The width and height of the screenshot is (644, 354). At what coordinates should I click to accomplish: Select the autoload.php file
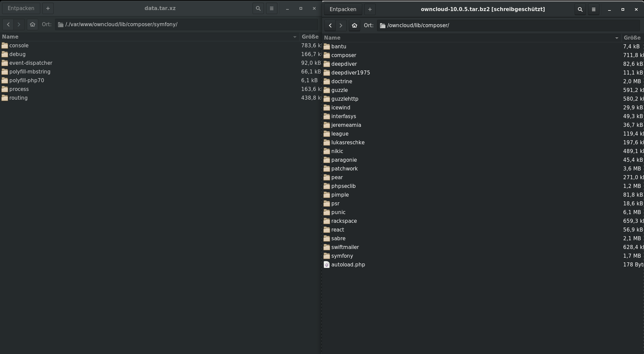point(348,264)
